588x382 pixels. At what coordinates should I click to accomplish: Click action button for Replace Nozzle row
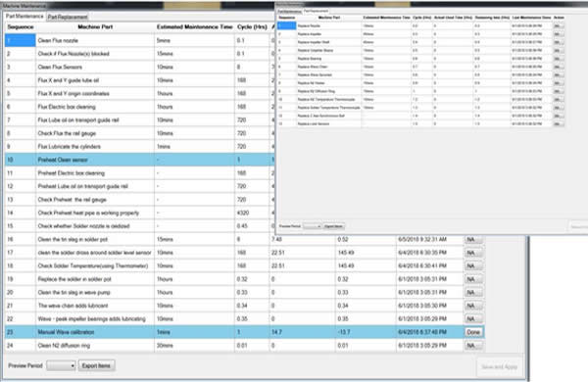pyautogui.click(x=559, y=25)
